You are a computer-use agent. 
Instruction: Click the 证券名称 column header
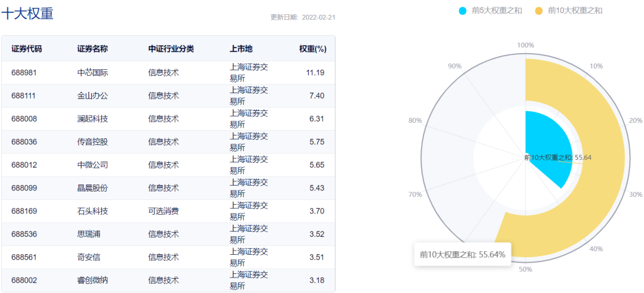(92, 49)
